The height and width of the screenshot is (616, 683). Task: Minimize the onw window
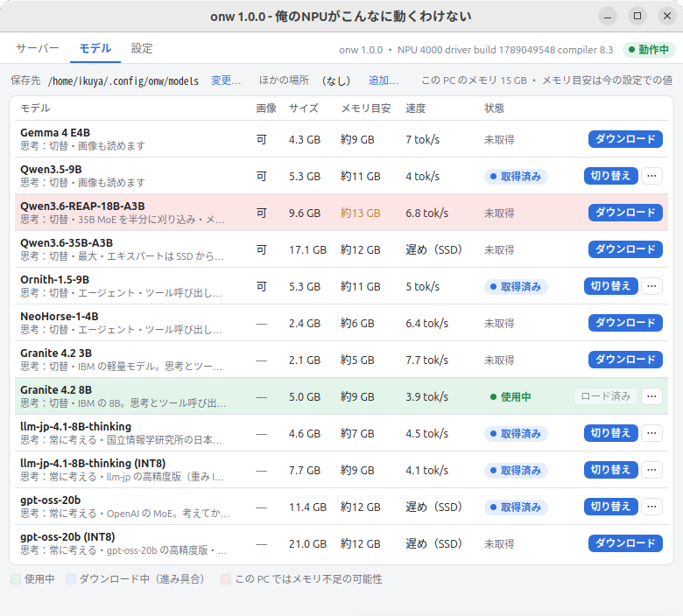click(607, 17)
